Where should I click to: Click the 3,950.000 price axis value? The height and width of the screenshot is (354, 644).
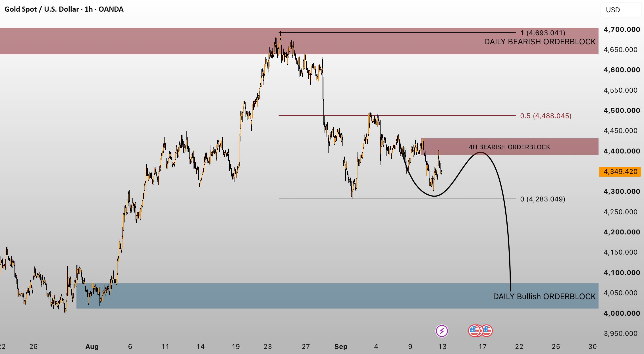[x=620, y=334]
